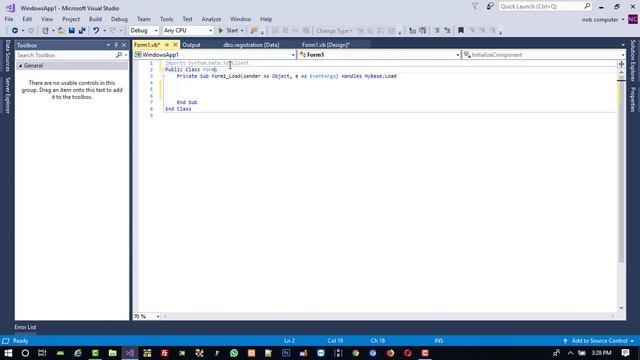Click the New Project toolbar icon

coord(45,31)
